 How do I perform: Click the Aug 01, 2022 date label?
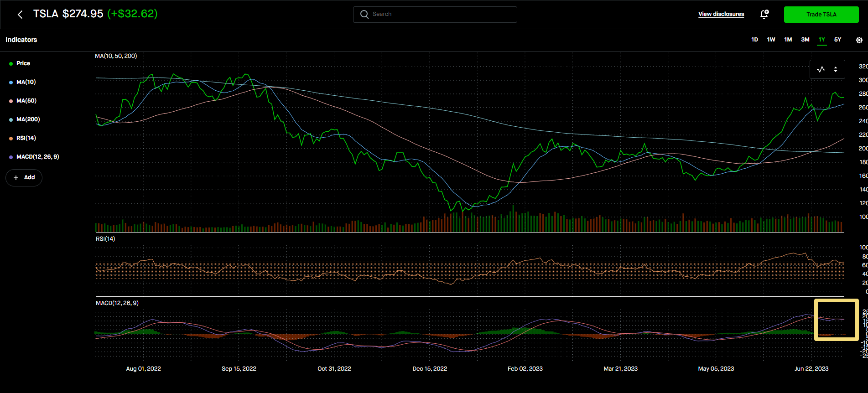(x=143, y=369)
